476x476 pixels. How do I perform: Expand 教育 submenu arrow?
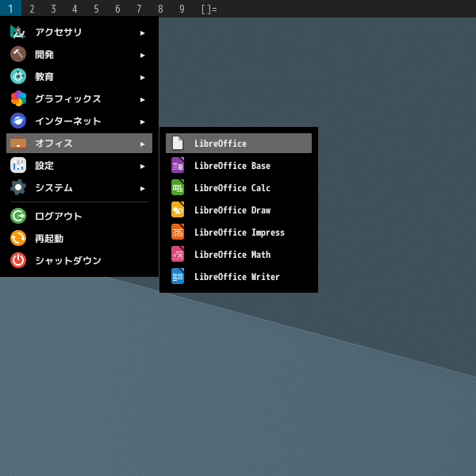pyautogui.click(x=142, y=78)
